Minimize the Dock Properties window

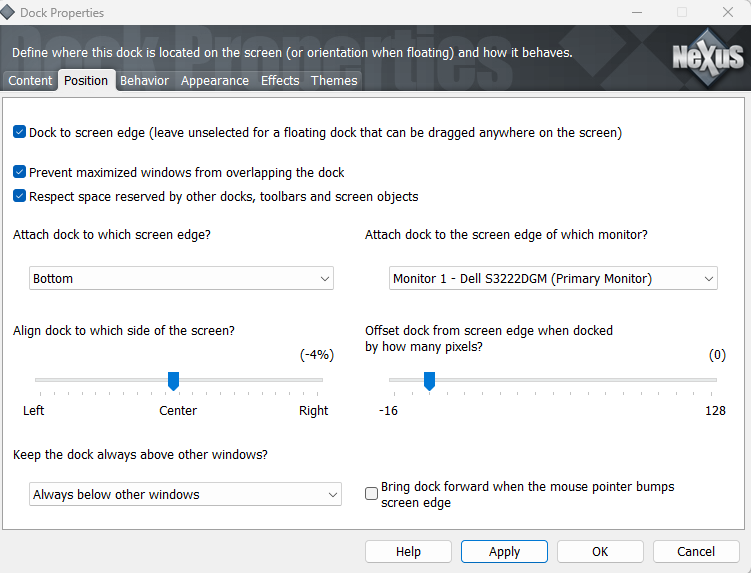tap(636, 13)
